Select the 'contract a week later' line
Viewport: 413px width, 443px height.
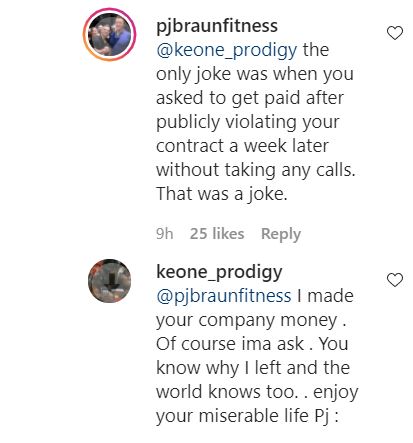tap(242, 146)
